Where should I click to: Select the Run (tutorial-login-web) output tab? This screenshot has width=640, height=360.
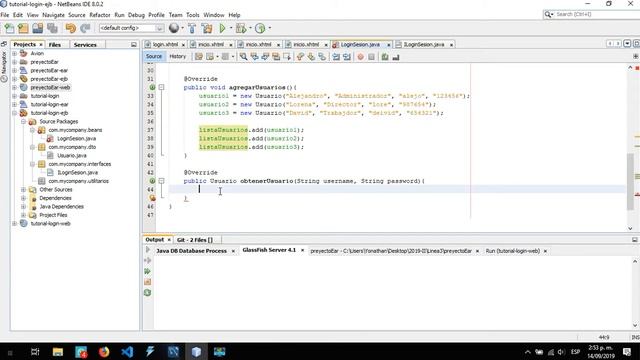tap(513, 251)
